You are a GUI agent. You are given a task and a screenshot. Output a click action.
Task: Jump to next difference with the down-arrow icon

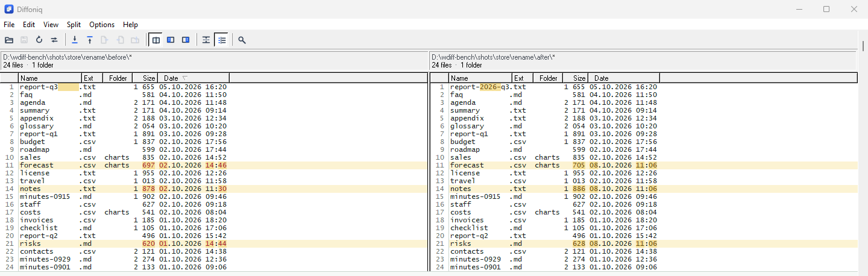pyautogui.click(x=75, y=40)
